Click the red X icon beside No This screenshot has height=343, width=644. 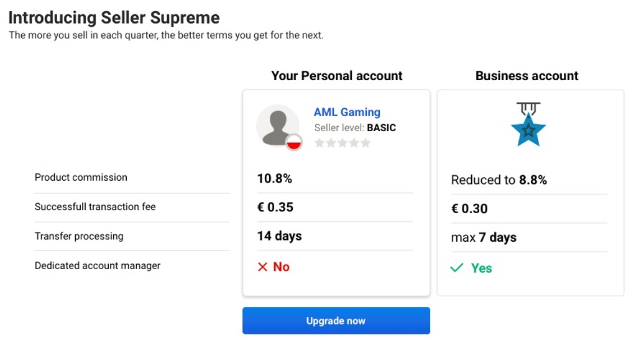pos(262,267)
